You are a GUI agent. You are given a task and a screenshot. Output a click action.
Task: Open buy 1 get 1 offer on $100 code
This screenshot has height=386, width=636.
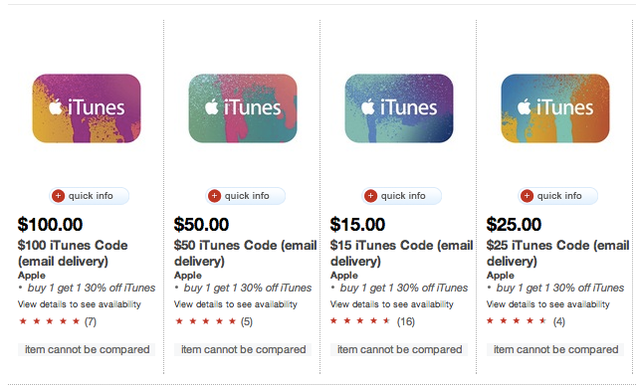pos(91,288)
